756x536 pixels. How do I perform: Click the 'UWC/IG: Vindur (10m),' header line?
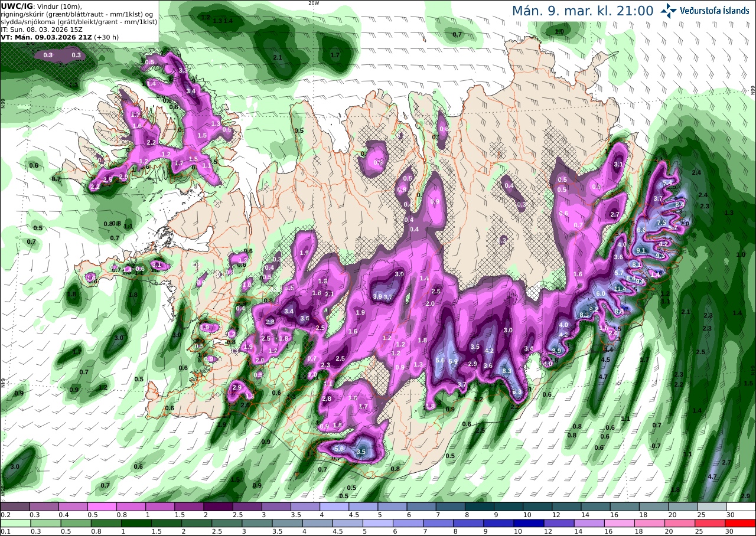[x=42, y=6]
